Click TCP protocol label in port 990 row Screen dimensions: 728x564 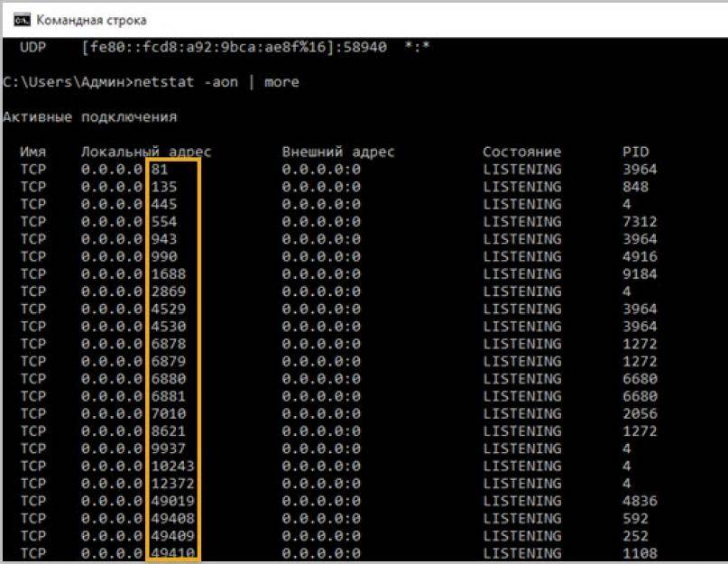pos(33,256)
